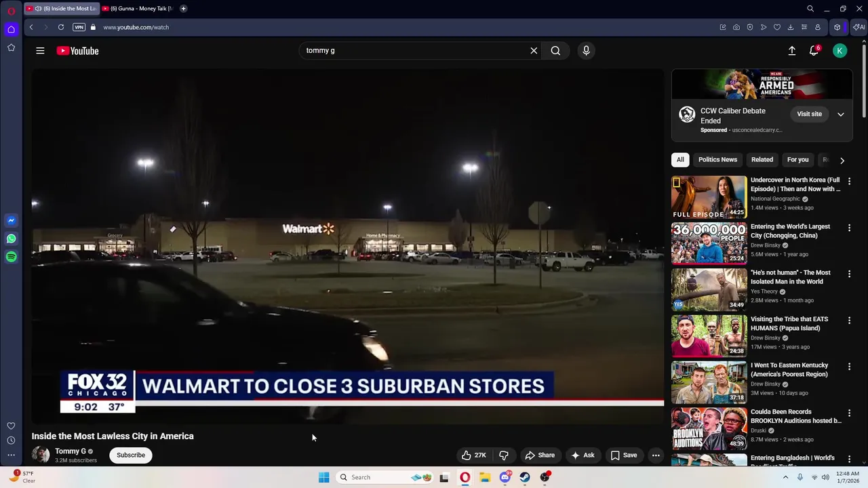Expand the sponsored ad chevron

[x=841, y=115]
